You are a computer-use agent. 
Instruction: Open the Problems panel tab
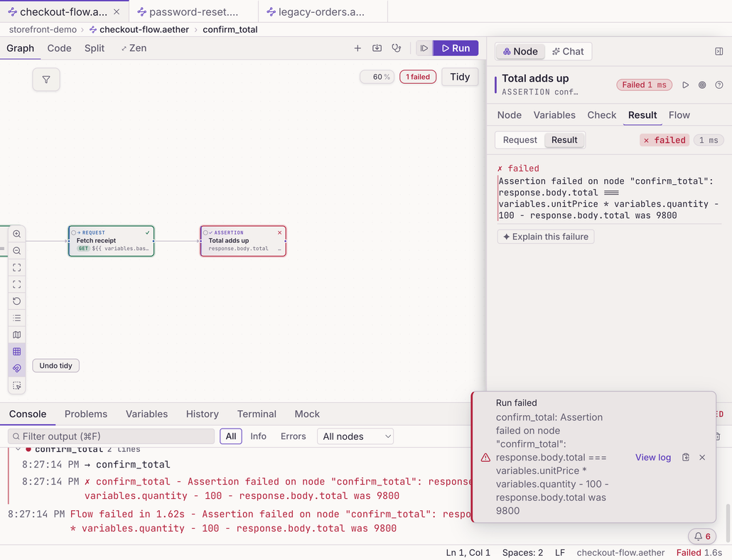point(86,414)
